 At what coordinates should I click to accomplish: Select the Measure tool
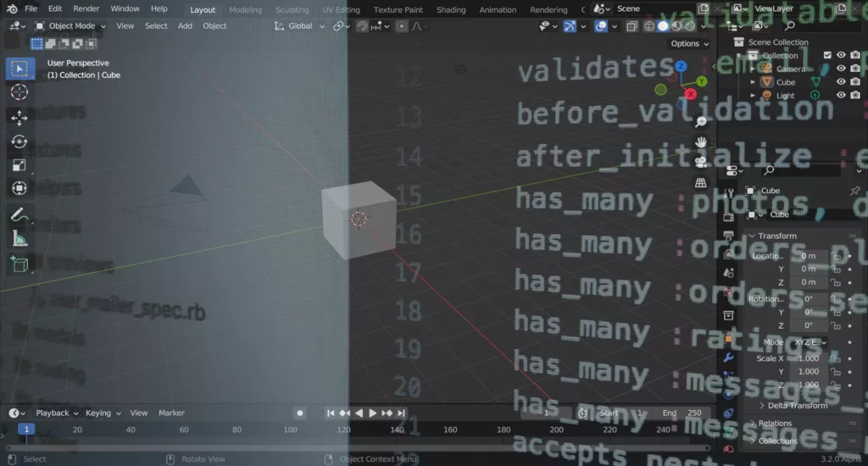(19, 239)
